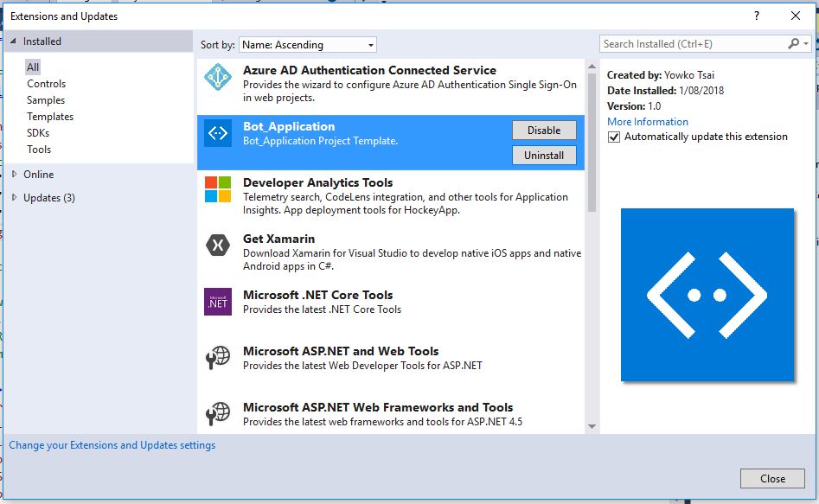The width and height of the screenshot is (819, 504).
Task: Click the Bot_Application extension icon in list
Action: 218,133
